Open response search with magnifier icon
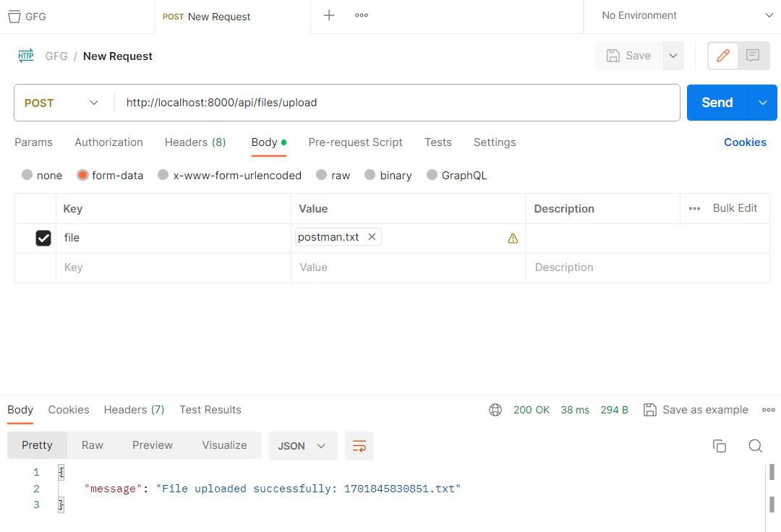 756,446
